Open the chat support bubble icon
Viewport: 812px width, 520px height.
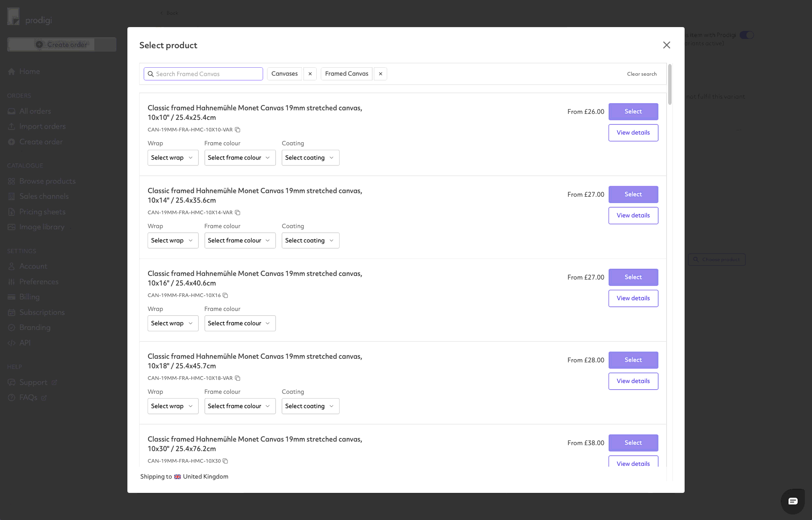[x=793, y=501]
